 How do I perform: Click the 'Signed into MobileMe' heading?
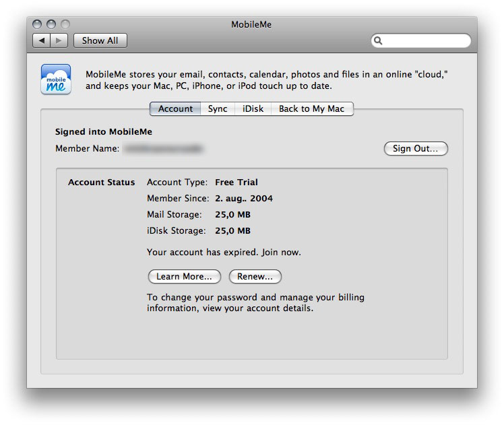104,132
